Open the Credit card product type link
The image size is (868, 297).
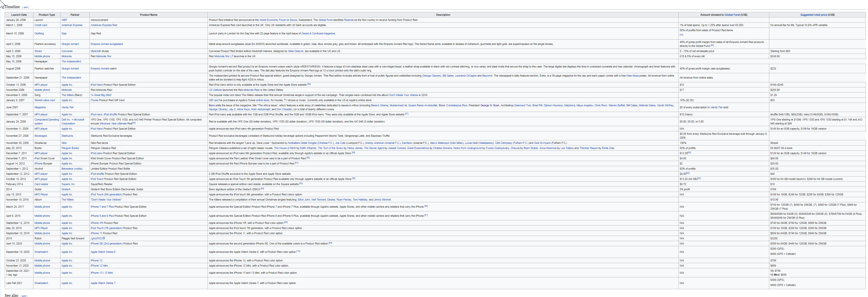pos(41,25)
